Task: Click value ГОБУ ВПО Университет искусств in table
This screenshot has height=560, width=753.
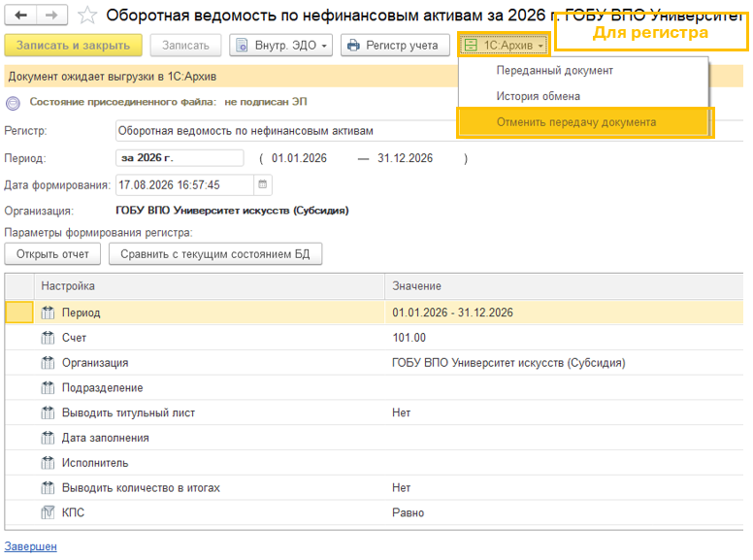Action: click(x=508, y=363)
